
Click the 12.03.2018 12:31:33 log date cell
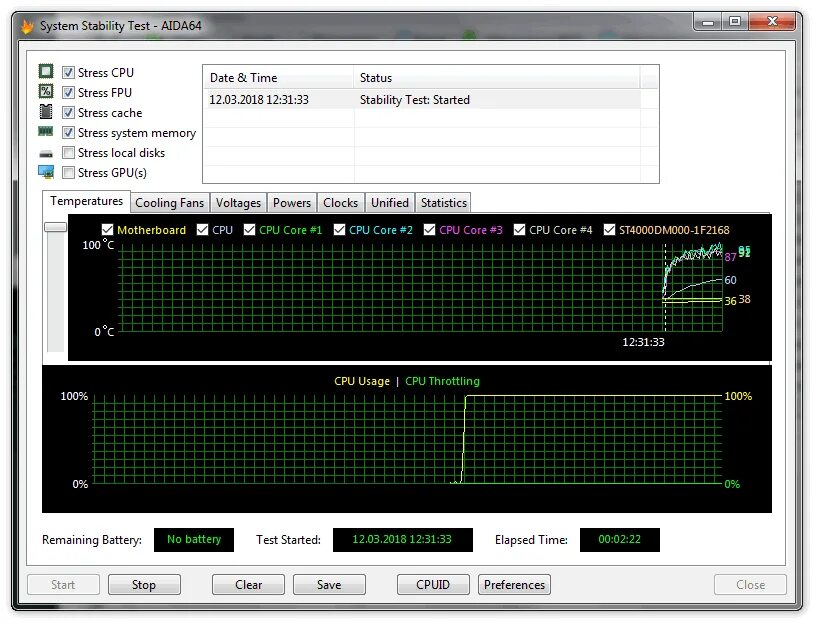click(259, 100)
